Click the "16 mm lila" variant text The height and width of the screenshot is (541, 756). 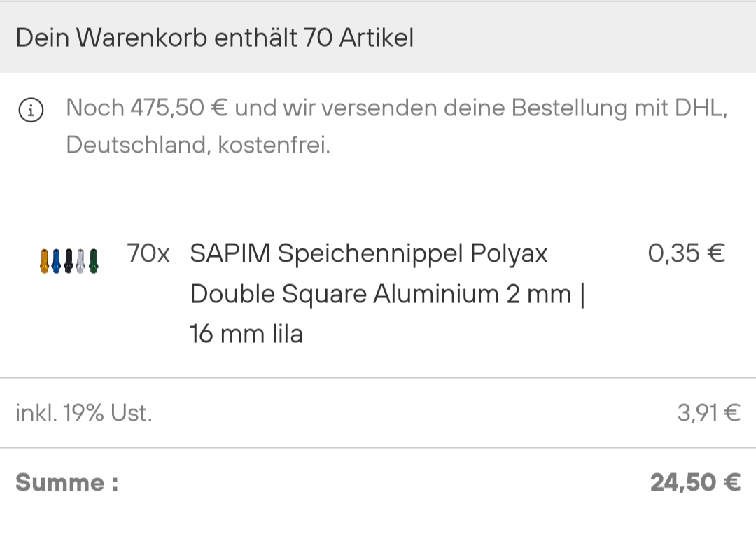click(x=246, y=334)
